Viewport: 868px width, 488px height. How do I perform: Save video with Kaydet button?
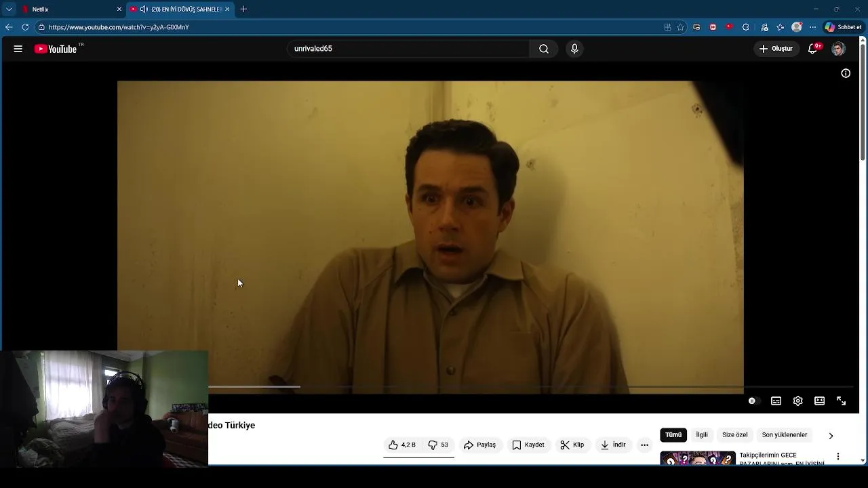pyautogui.click(x=528, y=445)
